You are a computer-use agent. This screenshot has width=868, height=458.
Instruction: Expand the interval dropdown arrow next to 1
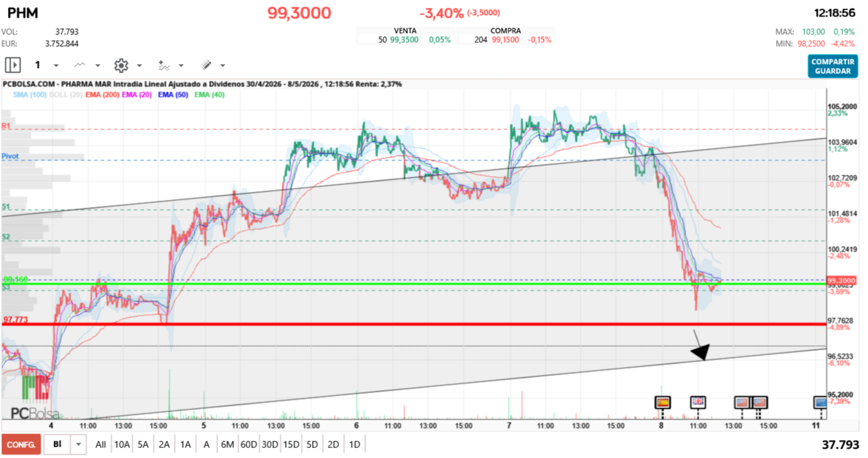click(x=56, y=65)
